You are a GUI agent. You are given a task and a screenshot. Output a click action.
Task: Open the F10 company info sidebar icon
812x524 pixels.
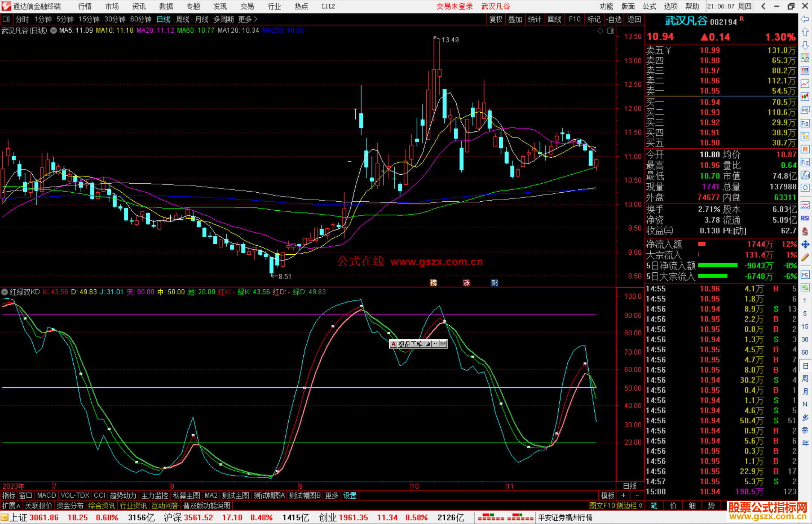click(x=805, y=124)
